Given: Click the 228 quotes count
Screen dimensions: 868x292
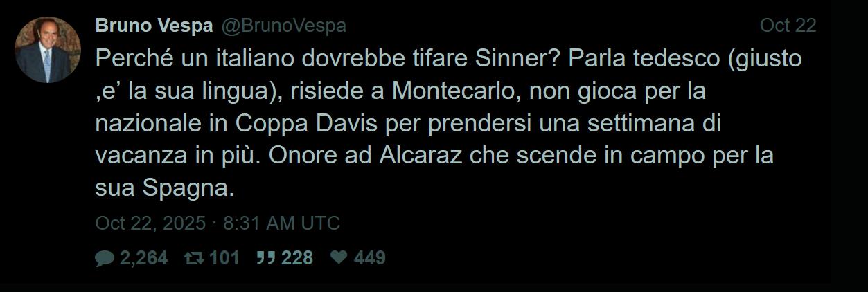Looking at the screenshot, I should (x=296, y=258).
